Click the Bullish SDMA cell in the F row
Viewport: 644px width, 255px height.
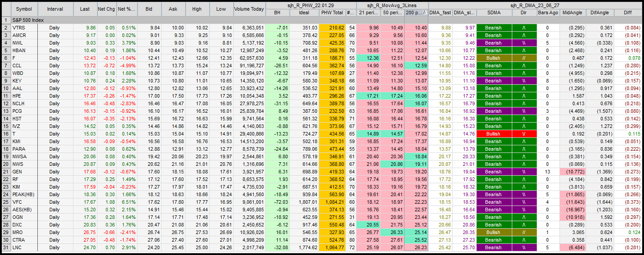point(493,58)
